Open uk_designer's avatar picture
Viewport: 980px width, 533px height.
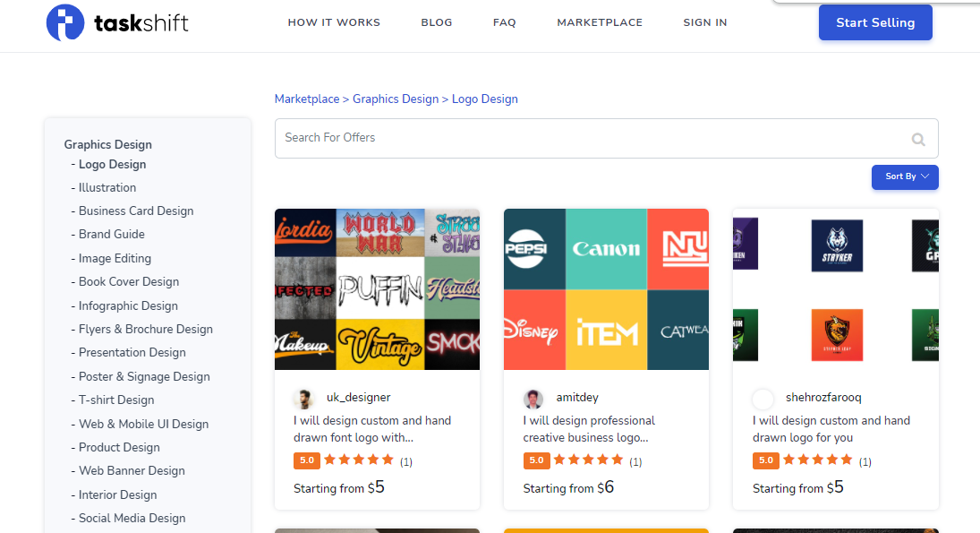[303, 399]
